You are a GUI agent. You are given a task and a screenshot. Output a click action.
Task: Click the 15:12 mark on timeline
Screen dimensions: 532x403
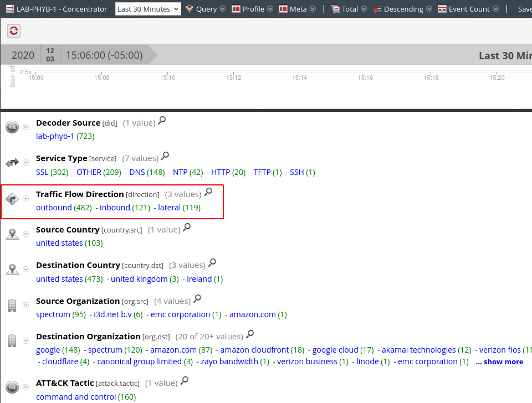tap(234, 78)
